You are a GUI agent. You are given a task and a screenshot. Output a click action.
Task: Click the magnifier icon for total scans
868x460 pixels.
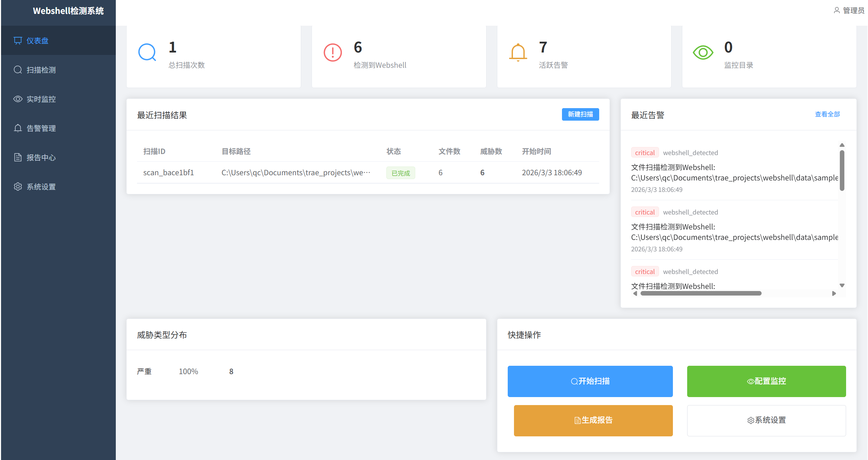(147, 53)
